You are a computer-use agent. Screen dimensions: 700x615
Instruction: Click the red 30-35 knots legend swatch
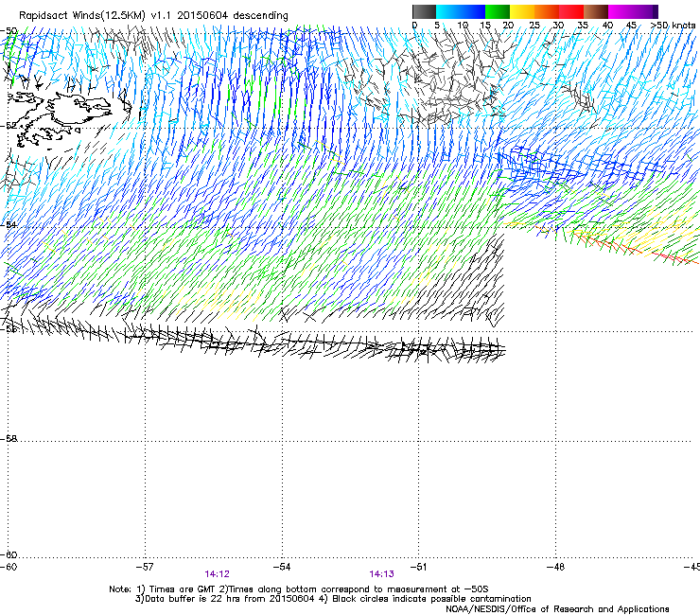[571, 11]
